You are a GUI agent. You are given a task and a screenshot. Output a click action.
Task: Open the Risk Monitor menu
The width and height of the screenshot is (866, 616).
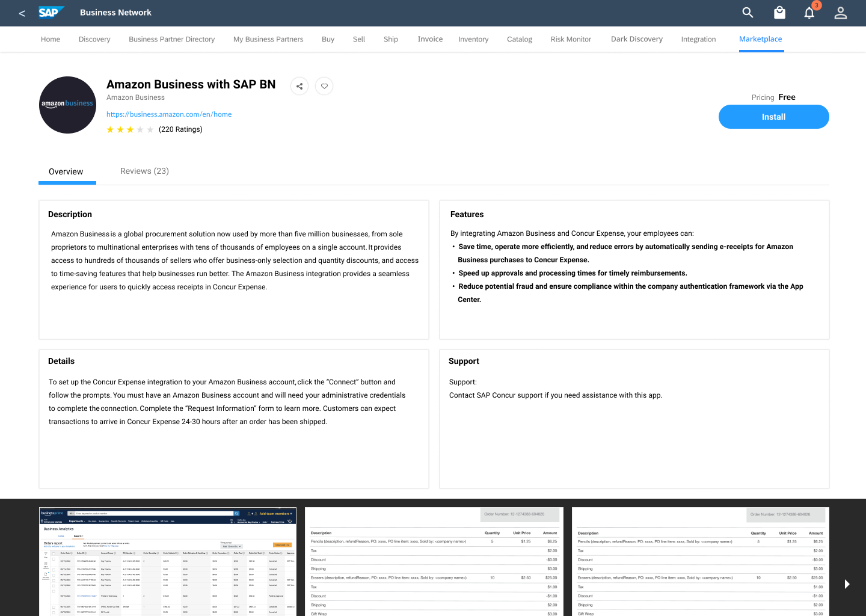(x=571, y=39)
